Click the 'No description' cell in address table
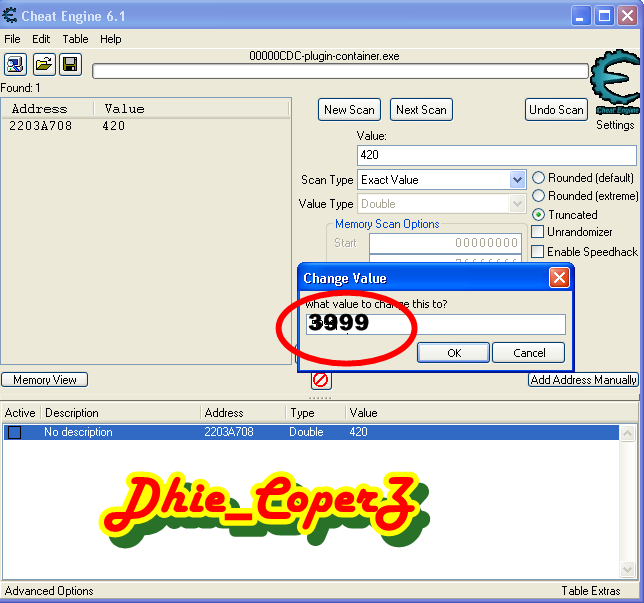 [78, 432]
